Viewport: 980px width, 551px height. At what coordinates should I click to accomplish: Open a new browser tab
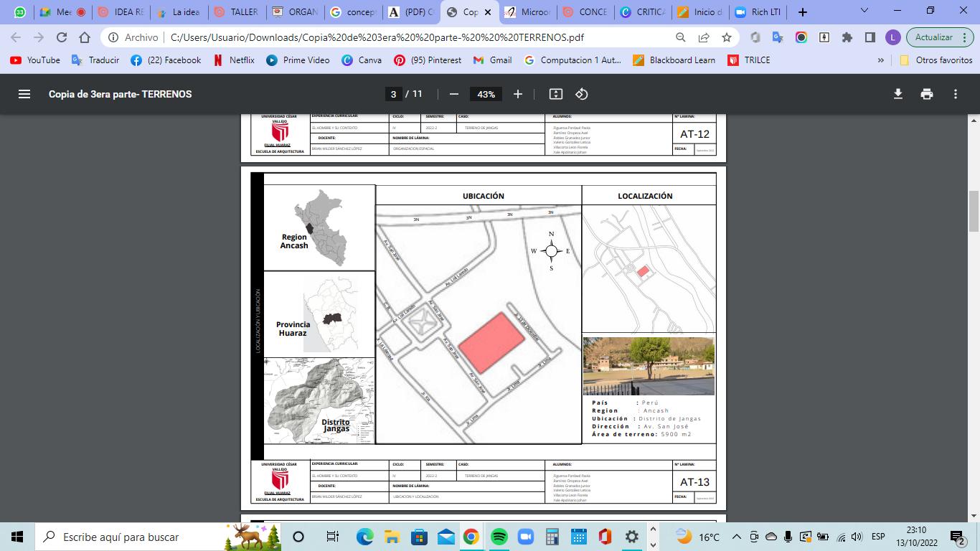click(x=803, y=12)
